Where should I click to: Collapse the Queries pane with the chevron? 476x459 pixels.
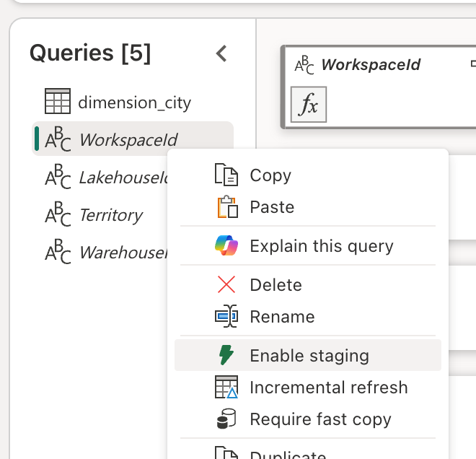click(x=221, y=54)
